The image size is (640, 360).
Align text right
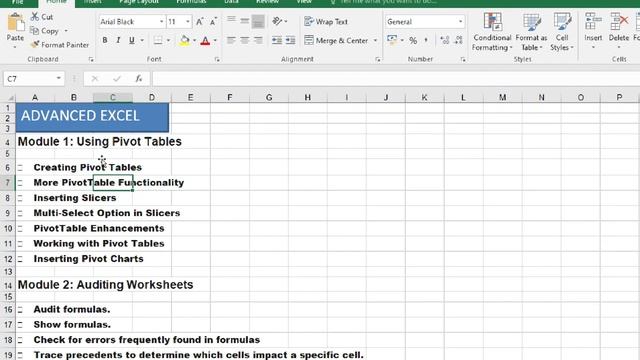[258, 40]
